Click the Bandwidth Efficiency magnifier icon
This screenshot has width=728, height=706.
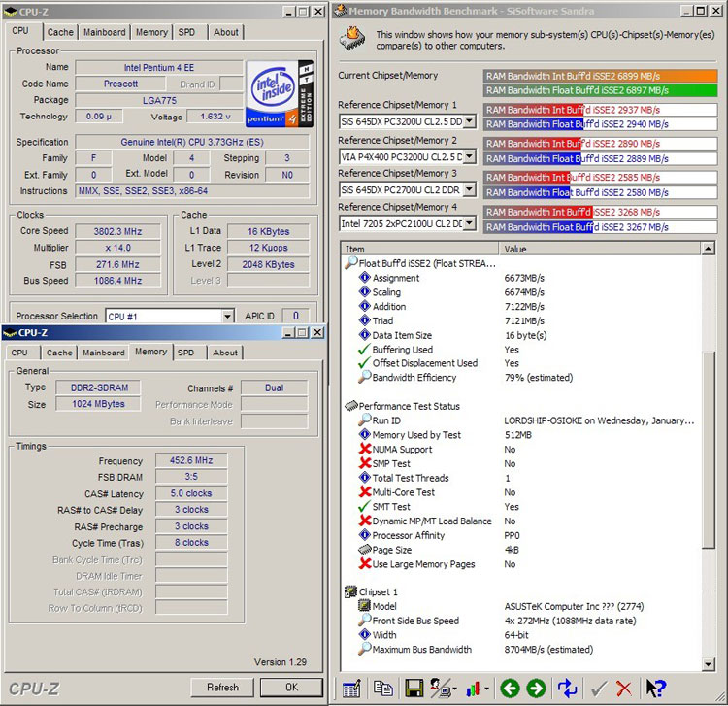(x=364, y=377)
